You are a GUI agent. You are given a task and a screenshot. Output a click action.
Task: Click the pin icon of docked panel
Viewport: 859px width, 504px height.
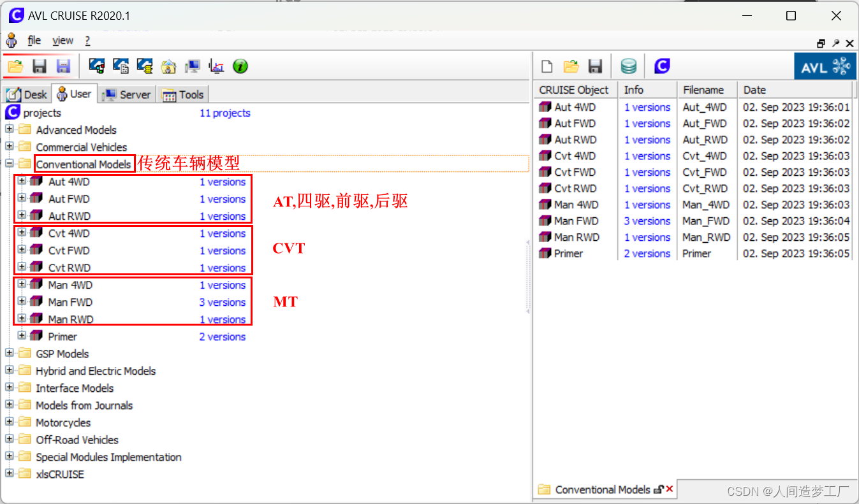click(835, 43)
